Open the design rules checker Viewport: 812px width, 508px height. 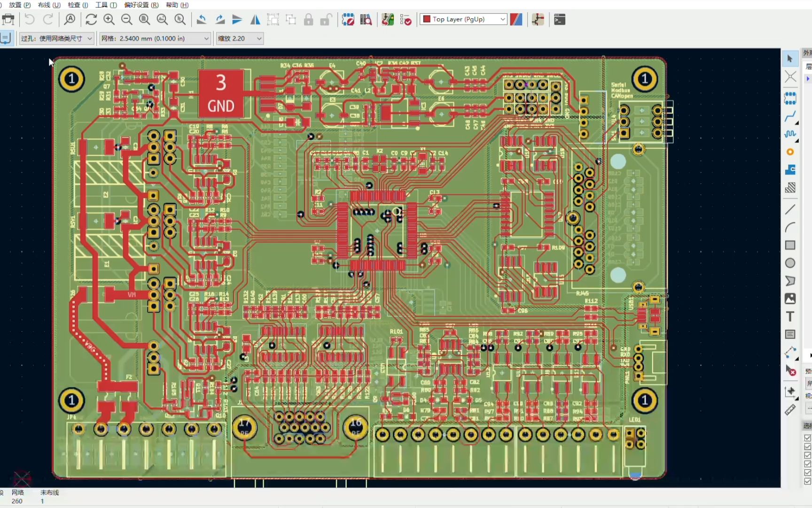pos(406,19)
